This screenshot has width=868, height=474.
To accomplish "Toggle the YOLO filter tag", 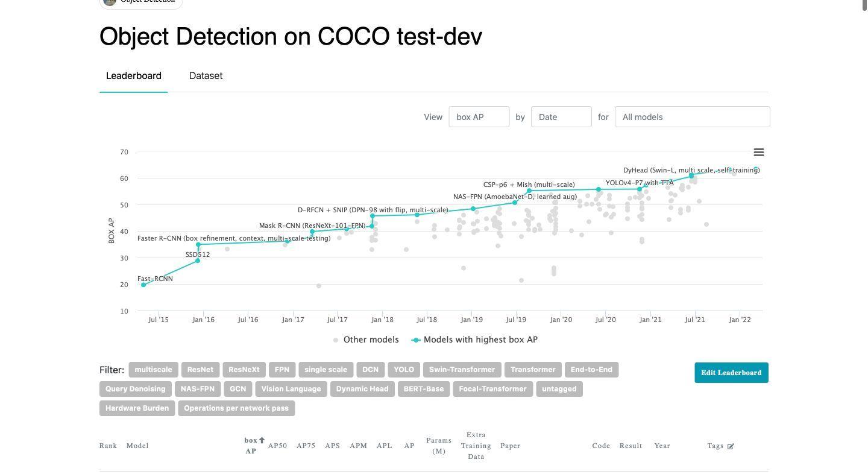I will click(404, 370).
